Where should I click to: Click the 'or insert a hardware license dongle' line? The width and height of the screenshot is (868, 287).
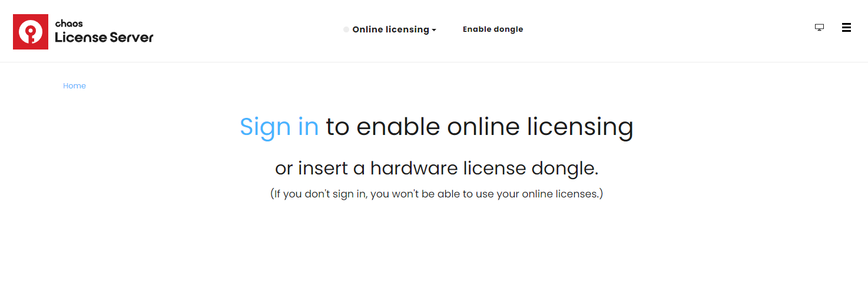tap(436, 169)
